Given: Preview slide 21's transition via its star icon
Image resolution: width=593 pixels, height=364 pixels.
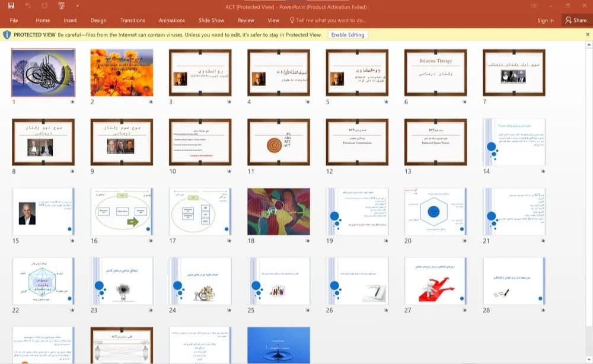Looking at the screenshot, I should [x=543, y=241].
